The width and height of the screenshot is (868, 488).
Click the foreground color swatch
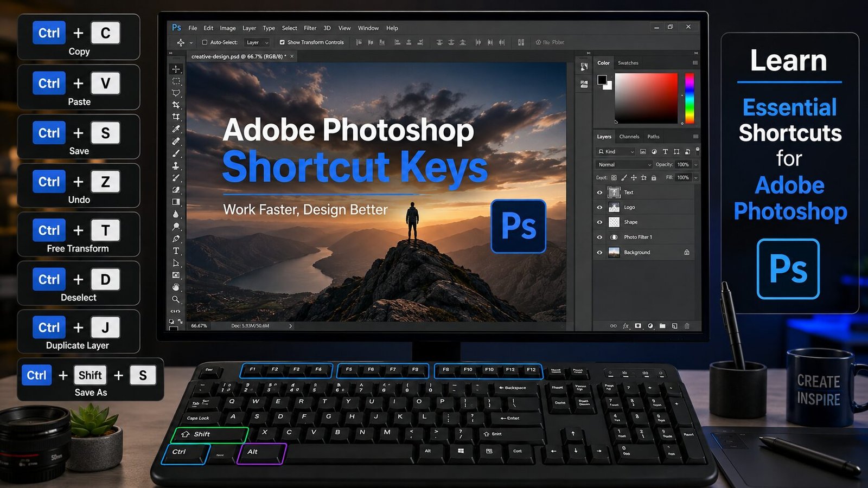click(602, 80)
